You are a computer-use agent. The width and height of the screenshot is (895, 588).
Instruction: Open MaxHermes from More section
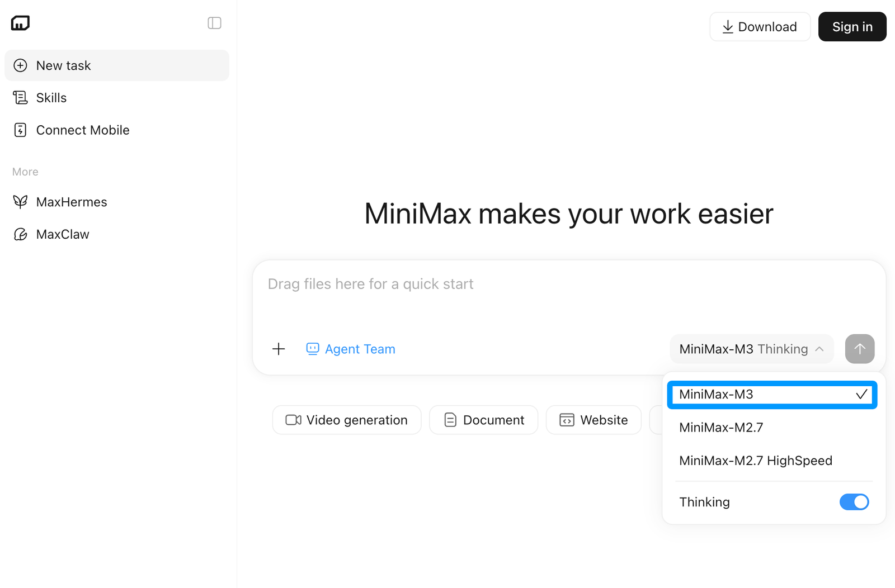coord(117,202)
